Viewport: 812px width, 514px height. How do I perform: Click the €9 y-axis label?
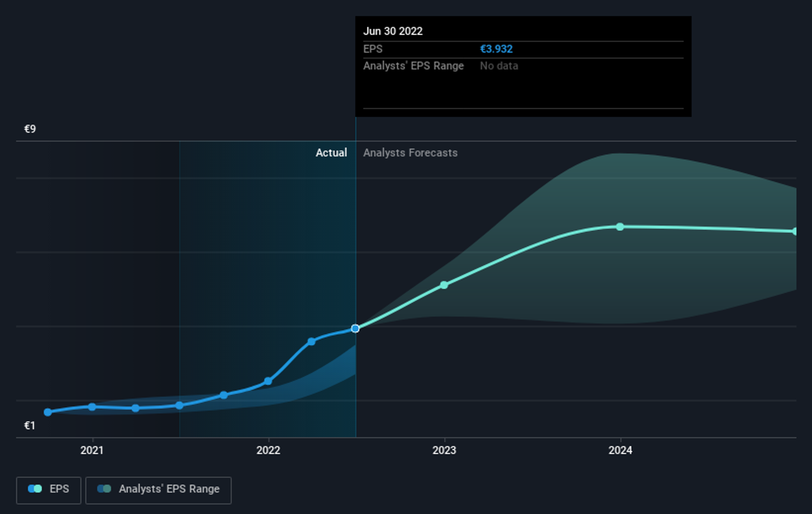pos(30,129)
